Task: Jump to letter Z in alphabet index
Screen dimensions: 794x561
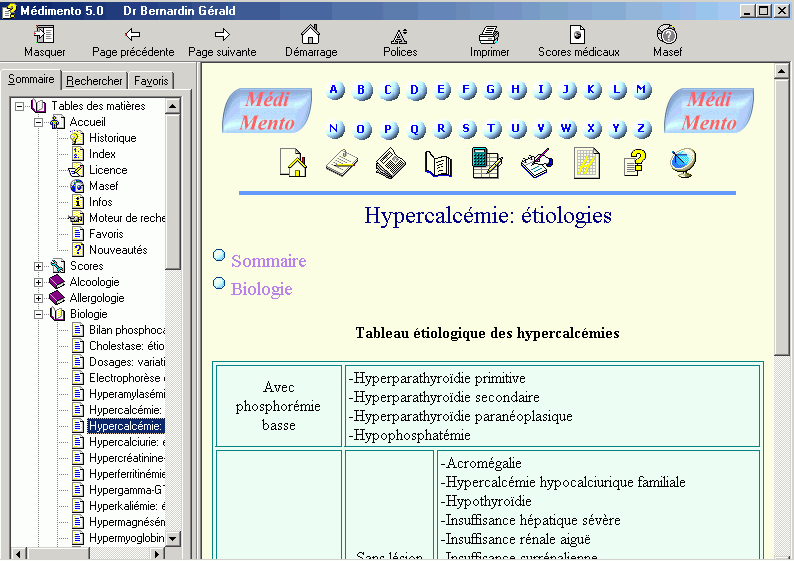Action: click(642, 129)
